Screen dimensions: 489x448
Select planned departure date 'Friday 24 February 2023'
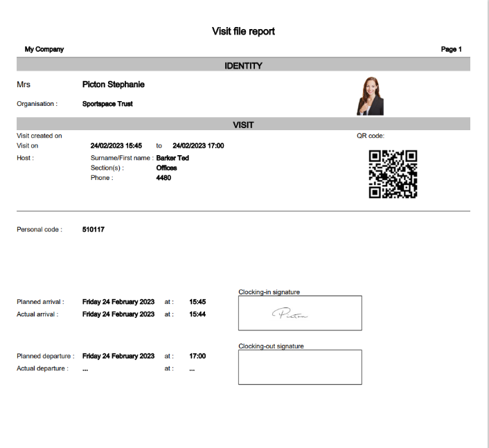118,356
